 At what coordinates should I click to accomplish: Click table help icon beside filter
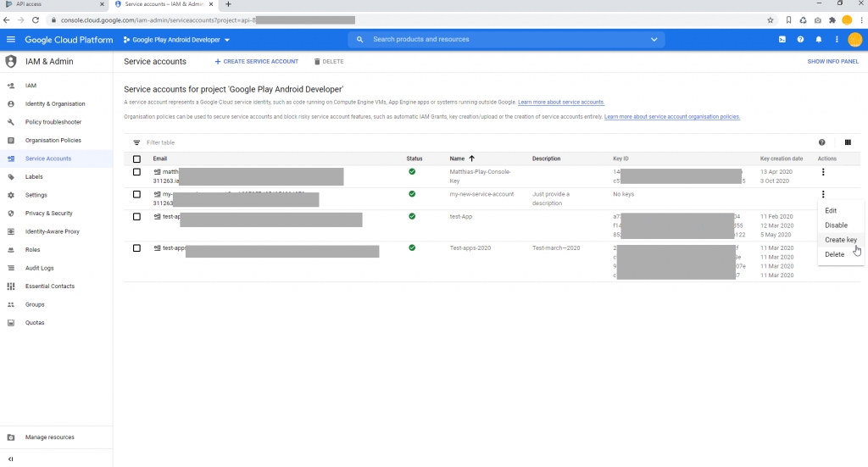(822, 142)
